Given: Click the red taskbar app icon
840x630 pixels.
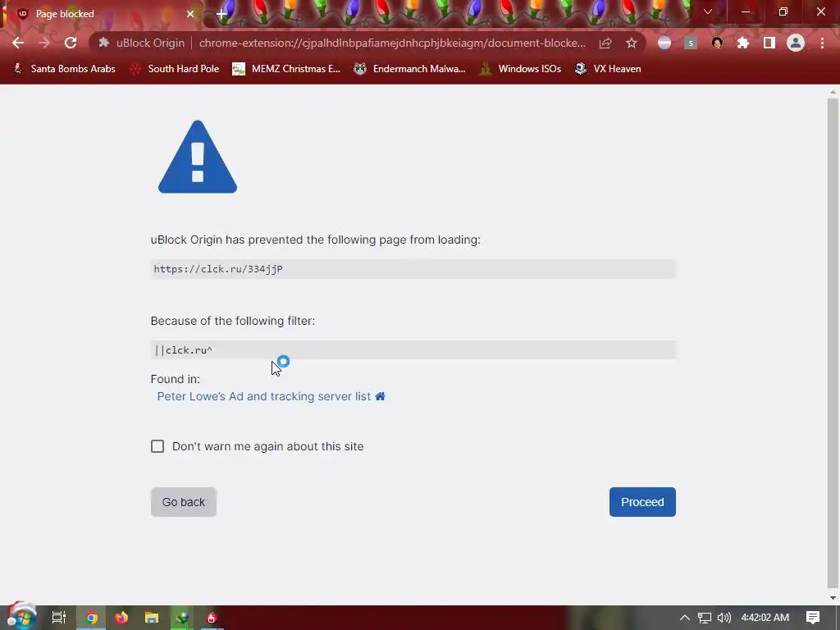Looking at the screenshot, I should pyautogui.click(x=212, y=618).
